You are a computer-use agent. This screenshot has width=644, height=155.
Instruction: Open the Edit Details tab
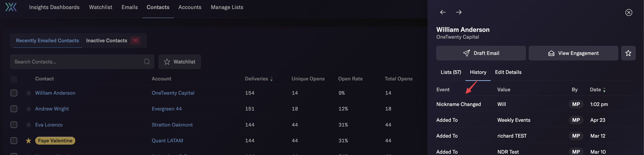pyautogui.click(x=508, y=72)
